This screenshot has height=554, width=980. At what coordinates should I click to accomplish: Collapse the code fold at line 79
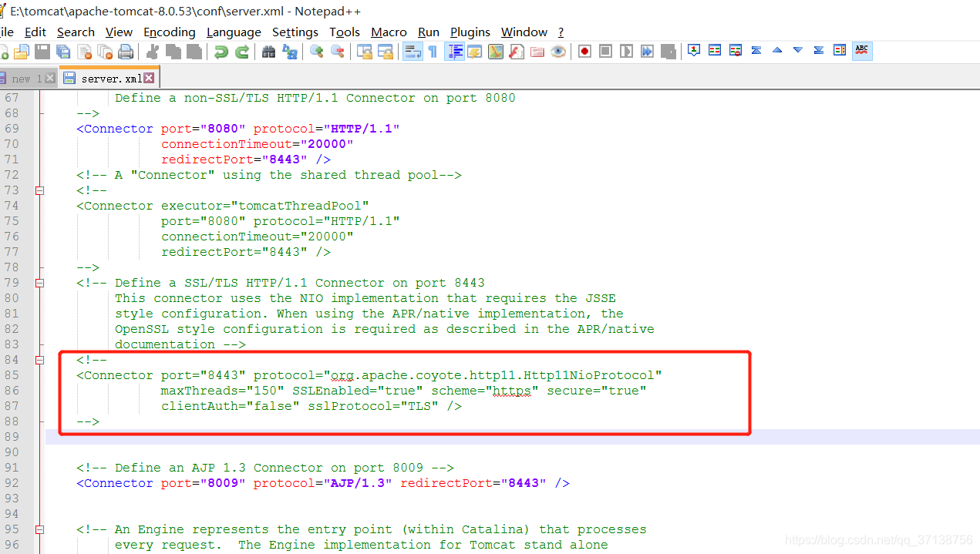(39, 283)
